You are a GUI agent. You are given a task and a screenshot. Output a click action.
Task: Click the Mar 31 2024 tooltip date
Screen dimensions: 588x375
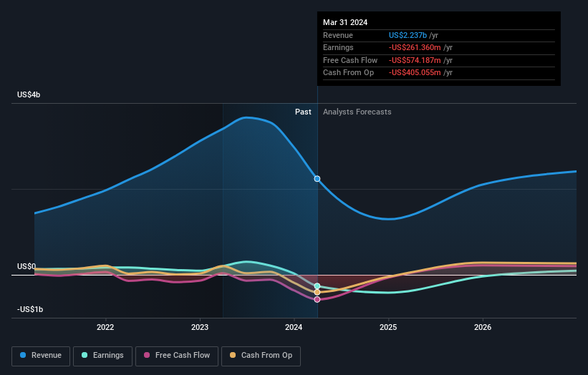pos(345,22)
